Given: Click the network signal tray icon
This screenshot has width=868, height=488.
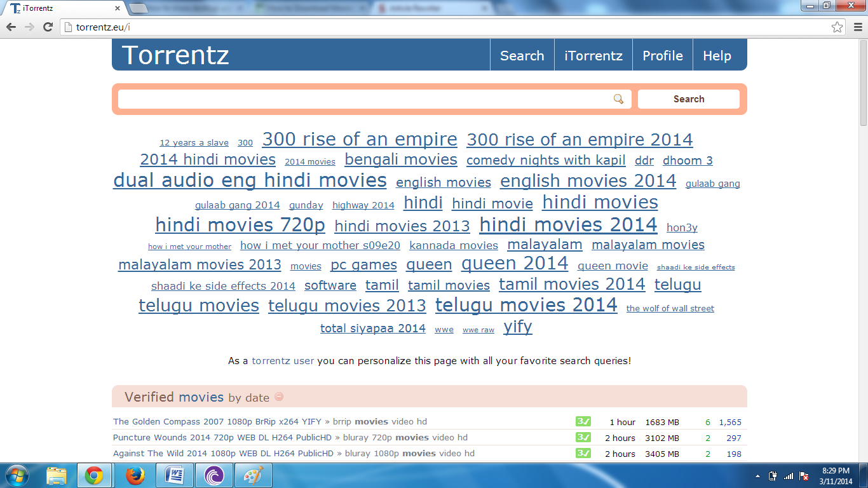Looking at the screenshot, I should 789,475.
